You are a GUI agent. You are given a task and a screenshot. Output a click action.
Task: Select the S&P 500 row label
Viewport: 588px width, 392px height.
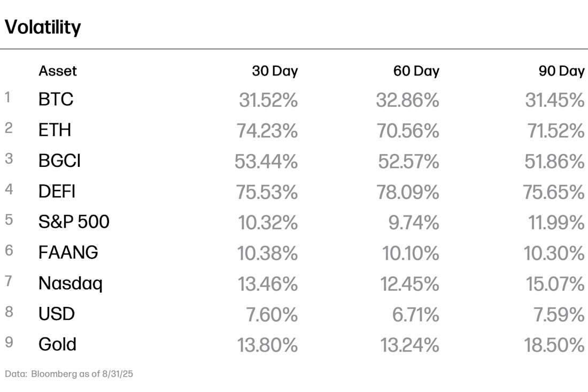pos(74,222)
